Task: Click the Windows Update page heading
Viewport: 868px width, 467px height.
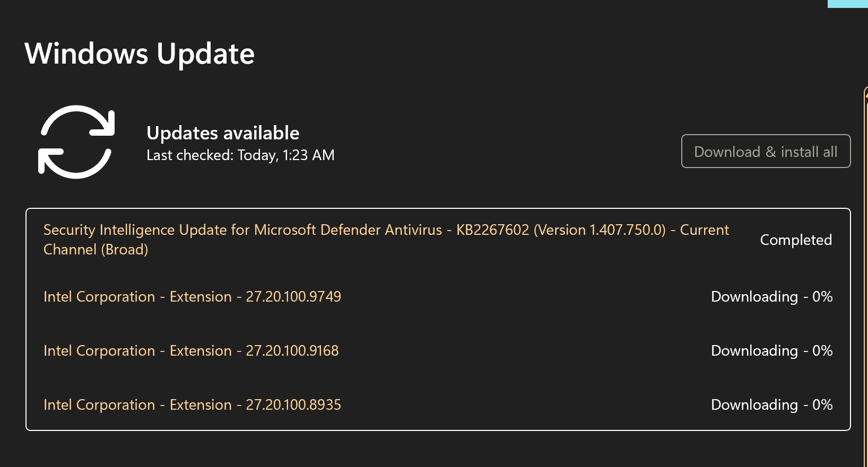Action: coord(140,54)
